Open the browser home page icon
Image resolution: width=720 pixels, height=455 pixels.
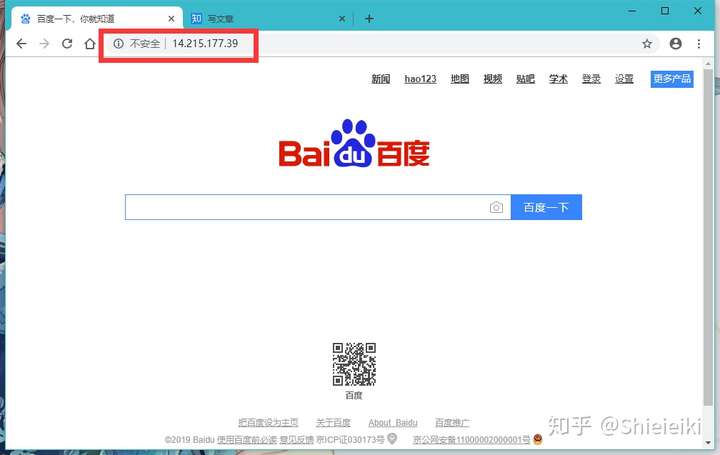click(x=90, y=44)
